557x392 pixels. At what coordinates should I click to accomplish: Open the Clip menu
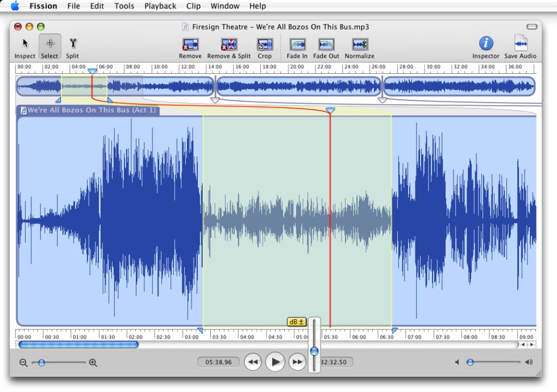tap(193, 6)
